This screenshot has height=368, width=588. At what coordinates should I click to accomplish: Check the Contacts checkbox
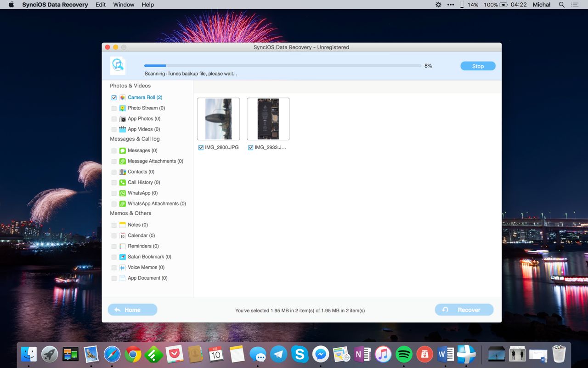point(114,172)
